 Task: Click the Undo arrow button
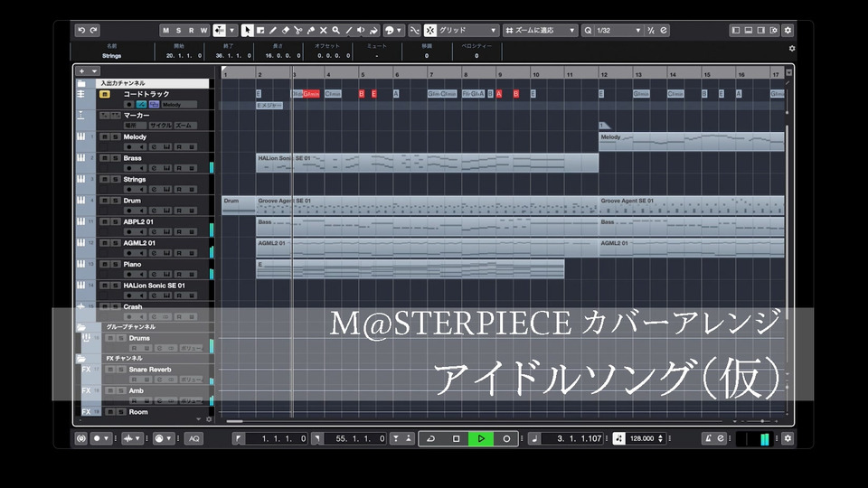click(x=81, y=30)
